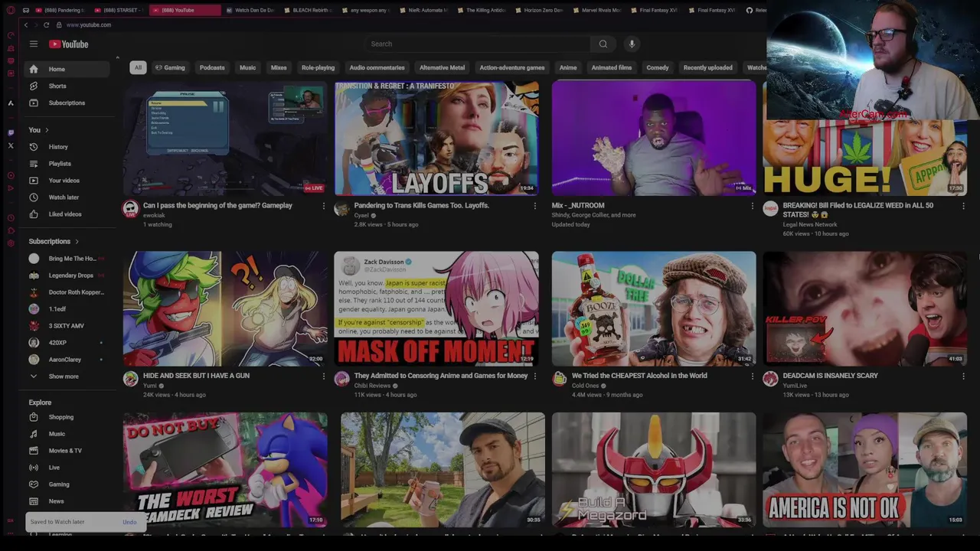Screen dimensions: 980x551
Task: Collapse the sidebar using the top caret
Action: [x=117, y=58]
